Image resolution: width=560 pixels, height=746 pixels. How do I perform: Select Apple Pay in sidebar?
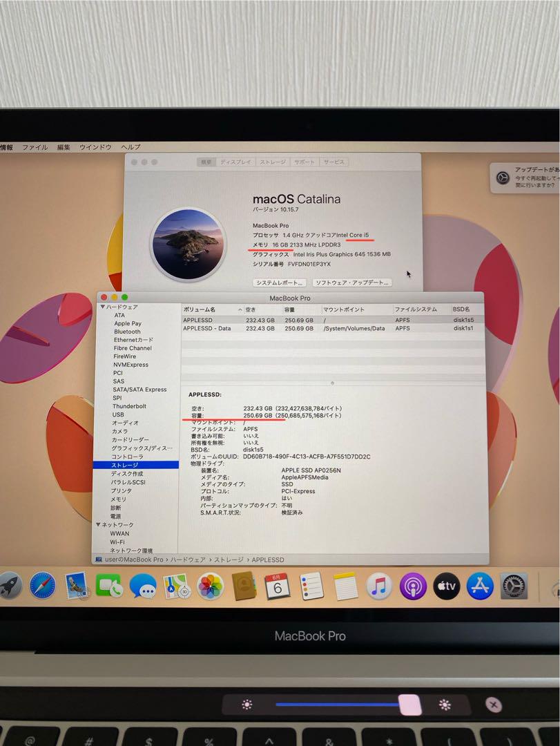point(128,323)
